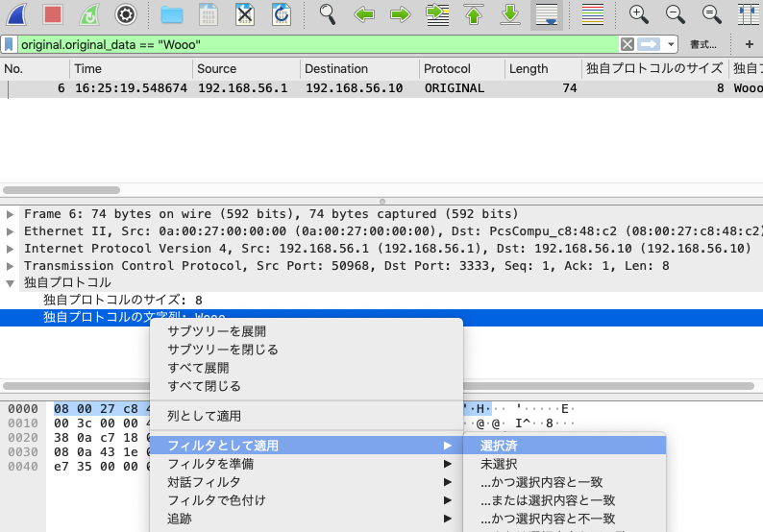
Task: Click the zoom in magnifier icon
Action: pos(638,14)
